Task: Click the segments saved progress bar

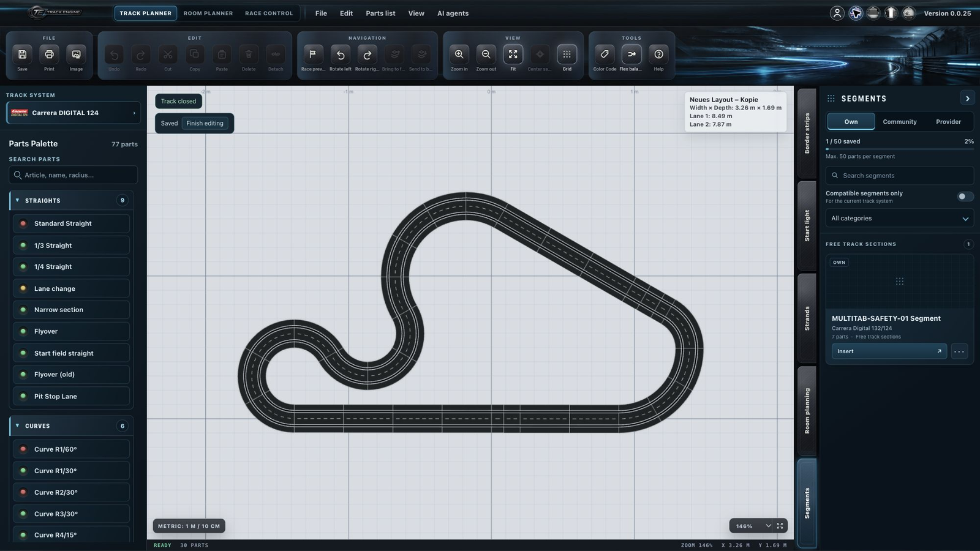Action: [x=899, y=149]
